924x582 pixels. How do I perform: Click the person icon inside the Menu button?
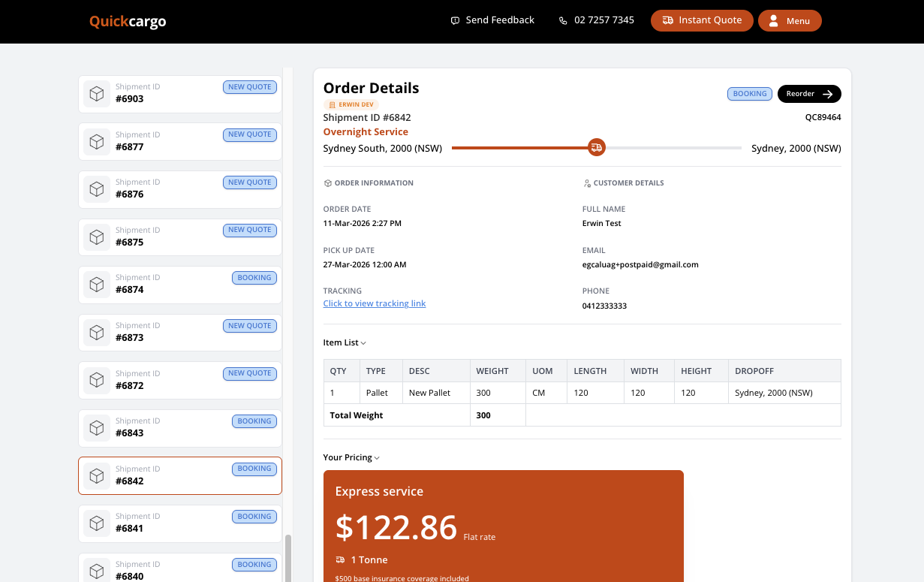(x=772, y=20)
